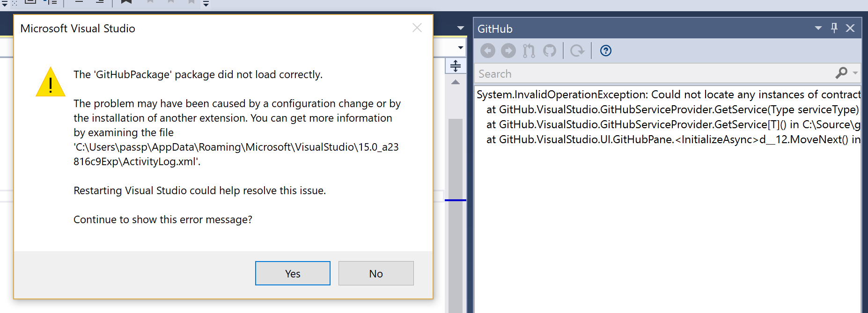Pin the GitHub tool window
The height and width of the screenshot is (313, 868).
[834, 28]
